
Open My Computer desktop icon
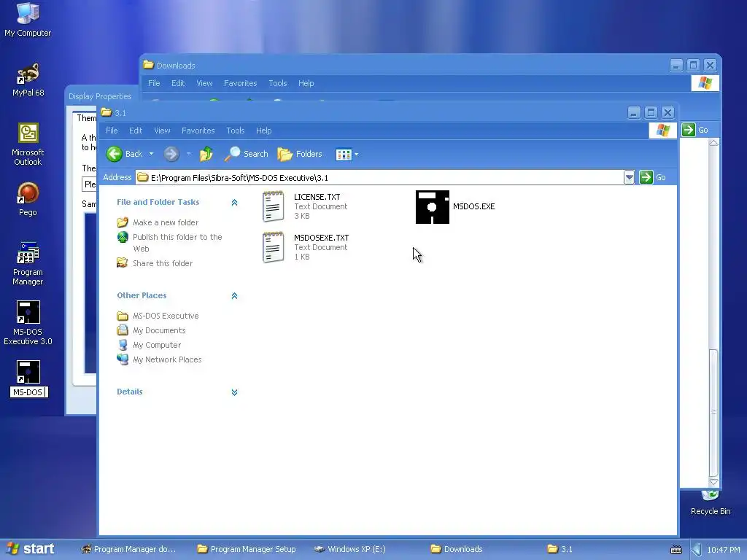(x=28, y=19)
